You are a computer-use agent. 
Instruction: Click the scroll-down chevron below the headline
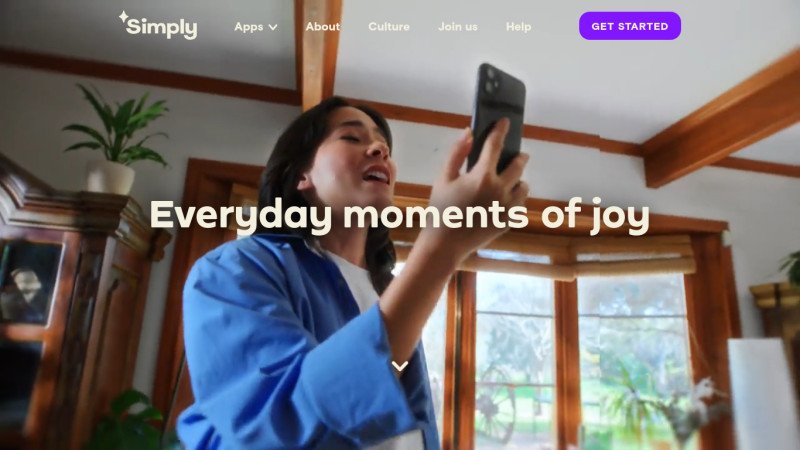point(400,366)
